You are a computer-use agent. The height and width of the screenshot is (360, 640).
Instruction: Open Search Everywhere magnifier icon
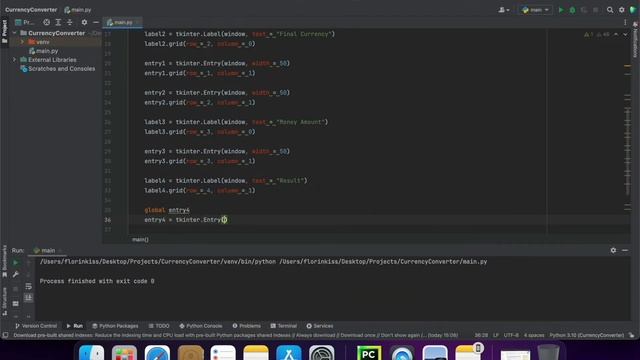coord(610,10)
